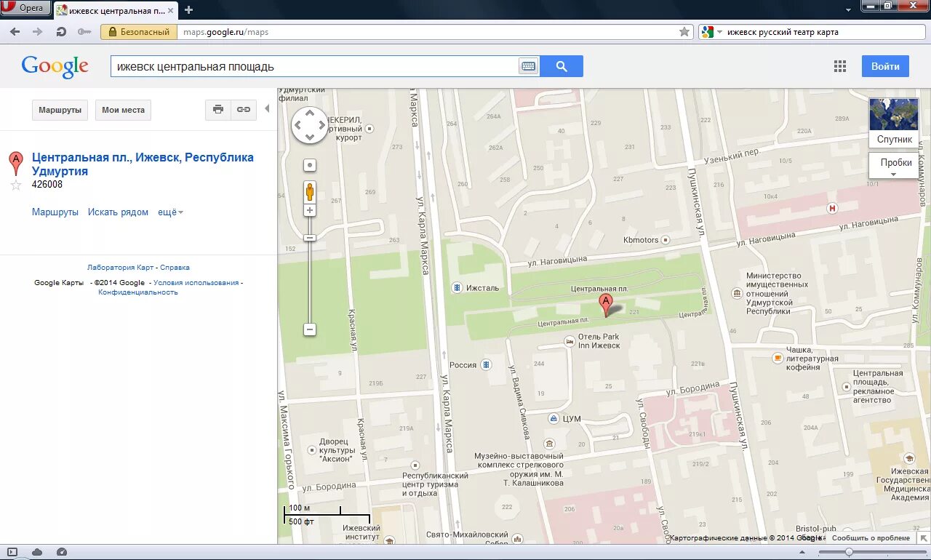
Task: Click the Маршруты link under the result
Action: pyautogui.click(x=55, y=212)
